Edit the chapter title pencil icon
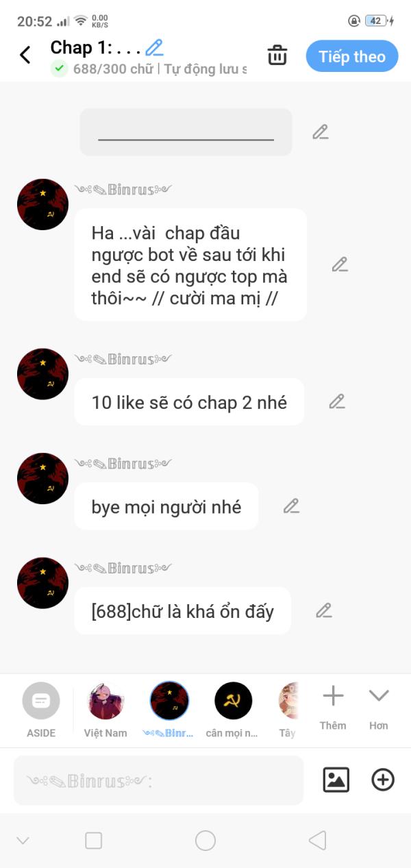The height and width of the screenshot is (868, 411). pyautogui.click(x=155, y=47)
